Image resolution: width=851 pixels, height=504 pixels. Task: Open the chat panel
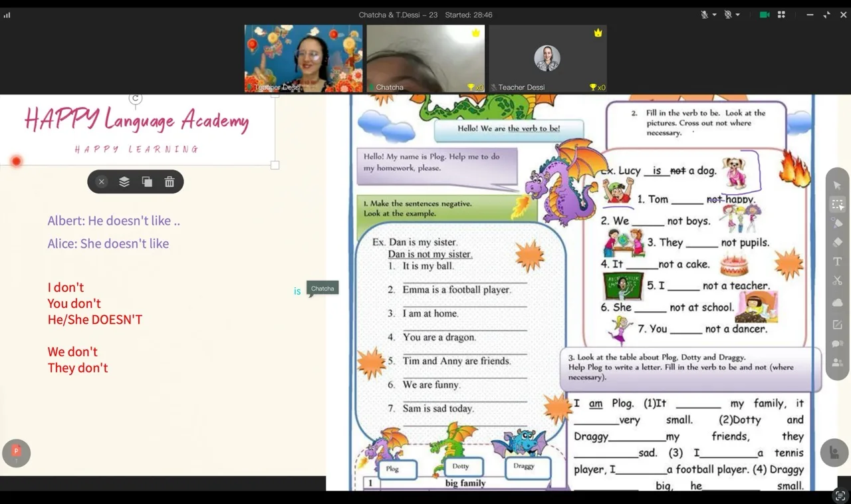[837, 344]
